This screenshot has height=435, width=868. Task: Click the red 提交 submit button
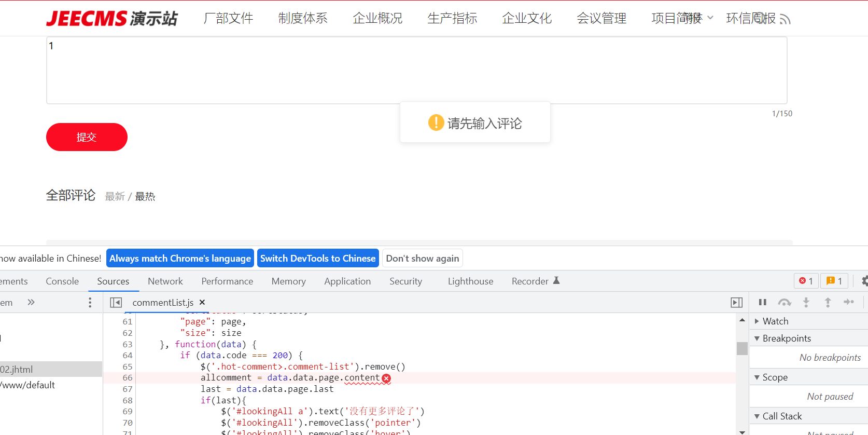87,137
